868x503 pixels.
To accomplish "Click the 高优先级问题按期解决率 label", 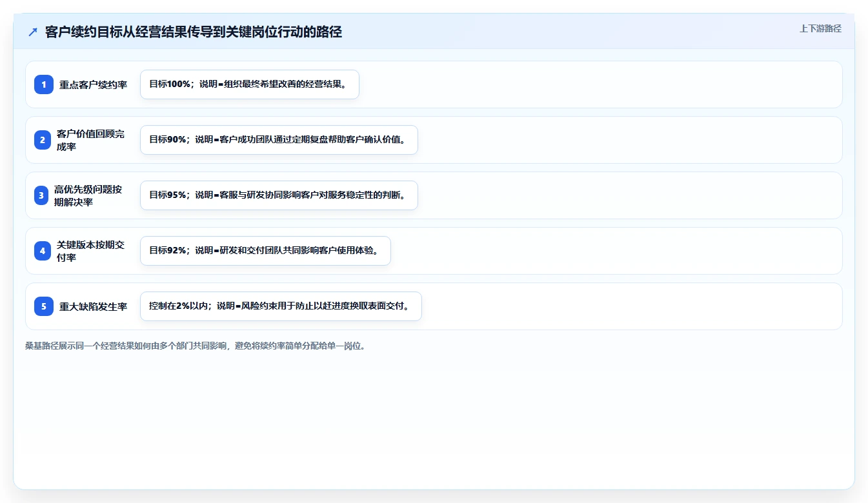I will coord(88,195).
